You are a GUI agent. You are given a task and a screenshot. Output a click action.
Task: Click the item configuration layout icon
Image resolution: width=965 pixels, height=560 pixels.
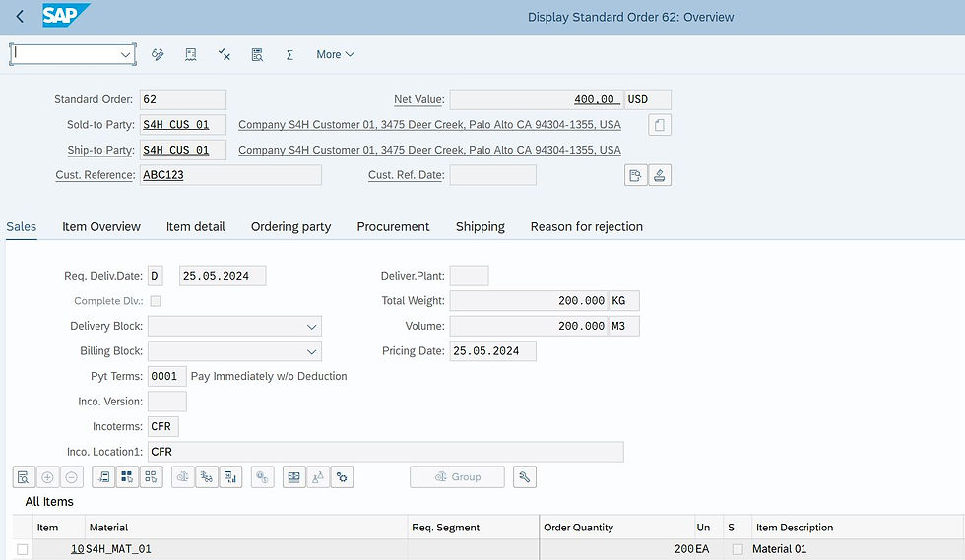pos(294,477)
